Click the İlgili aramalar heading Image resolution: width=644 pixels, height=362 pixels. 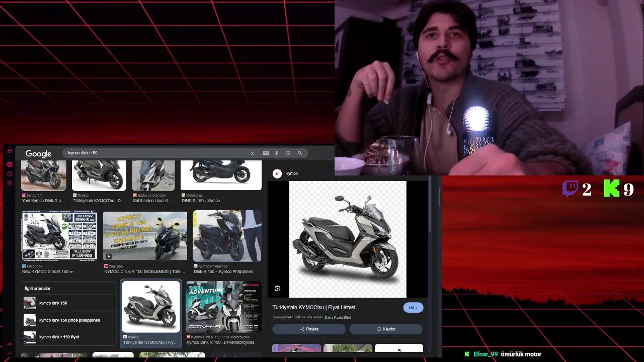[38, 289]
